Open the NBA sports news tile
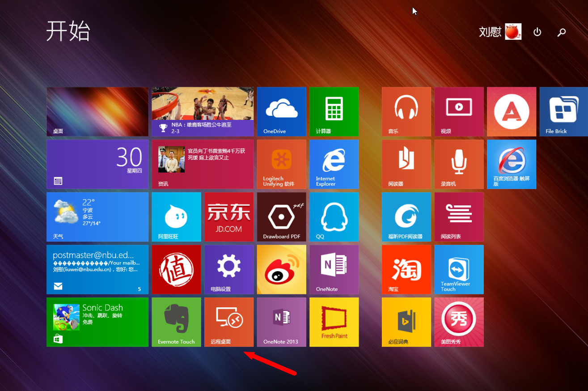 203,111
